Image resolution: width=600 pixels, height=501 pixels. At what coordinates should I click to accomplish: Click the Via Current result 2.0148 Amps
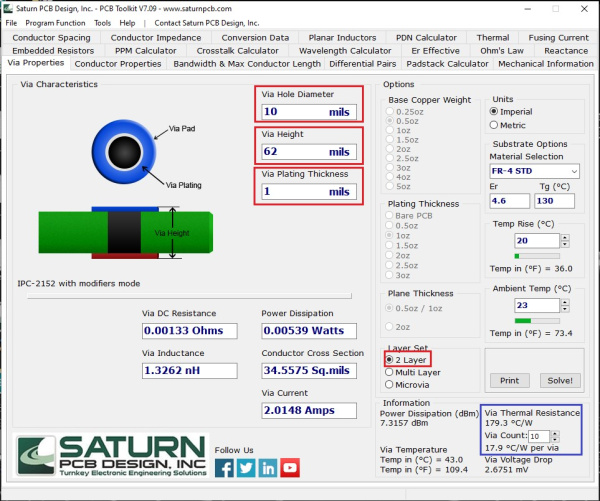309,410
